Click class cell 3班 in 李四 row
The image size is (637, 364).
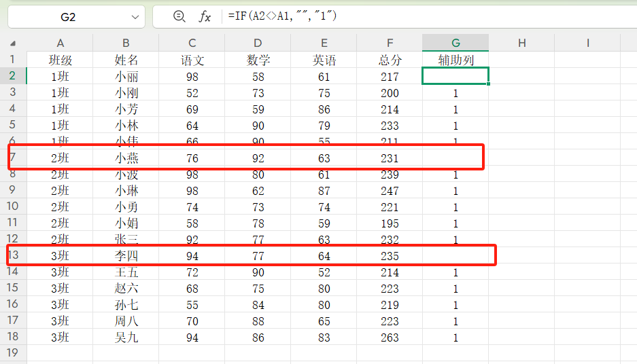(60, 255)
